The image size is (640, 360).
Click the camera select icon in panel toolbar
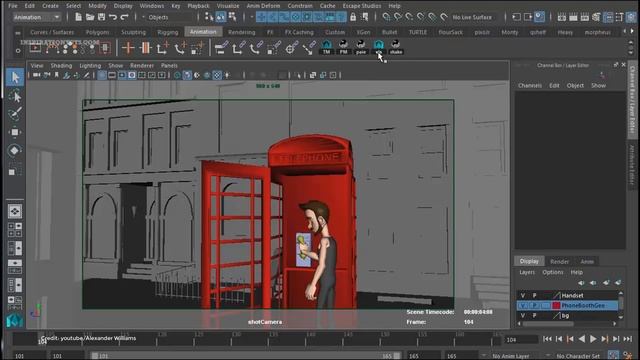37,75
